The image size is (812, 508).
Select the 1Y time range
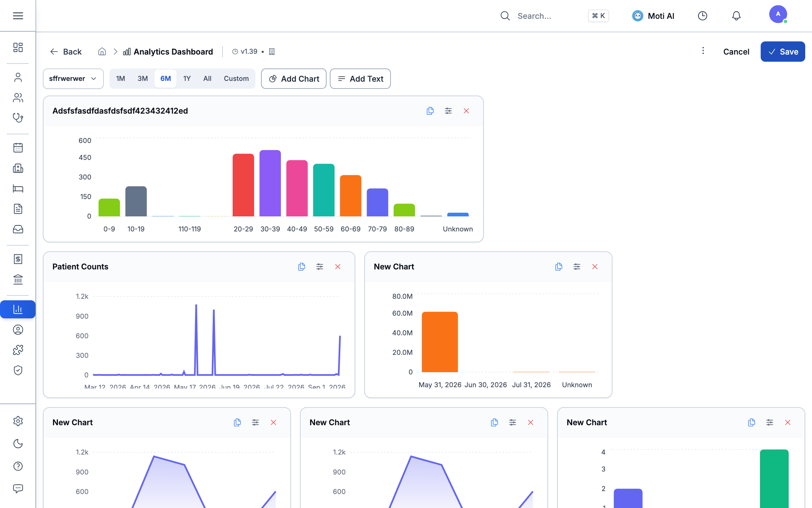coord(187,79)
